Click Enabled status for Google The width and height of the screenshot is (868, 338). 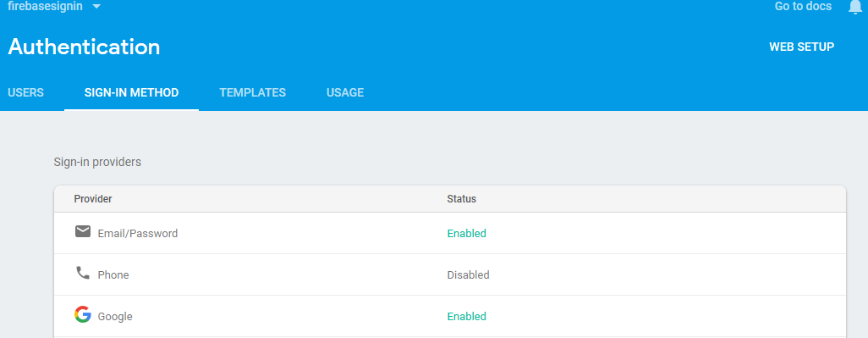[x=467, y=316]
